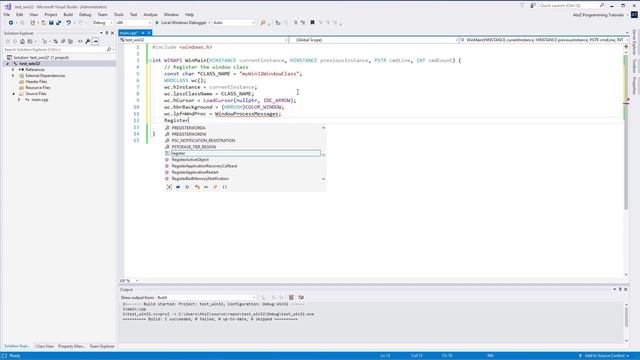Close the Output panel
The height and width of the screenshot is (360, 640).
click(x=626, y=289)
